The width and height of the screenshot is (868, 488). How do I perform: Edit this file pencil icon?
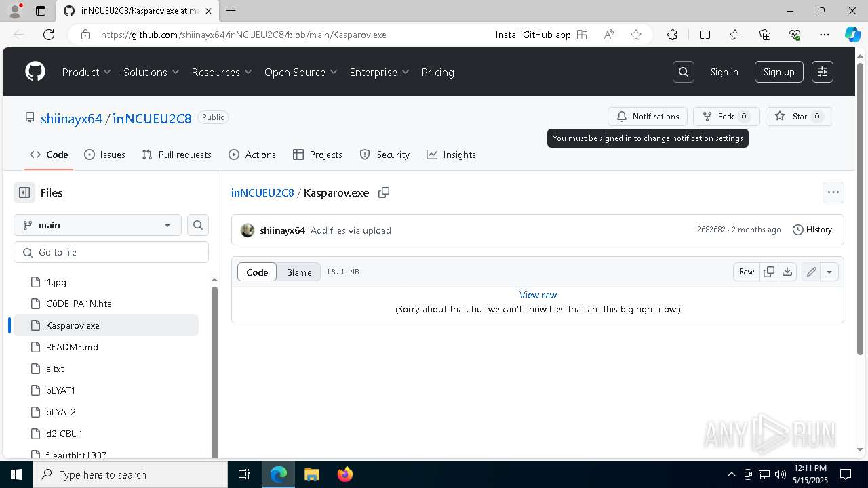pos(811,272)
